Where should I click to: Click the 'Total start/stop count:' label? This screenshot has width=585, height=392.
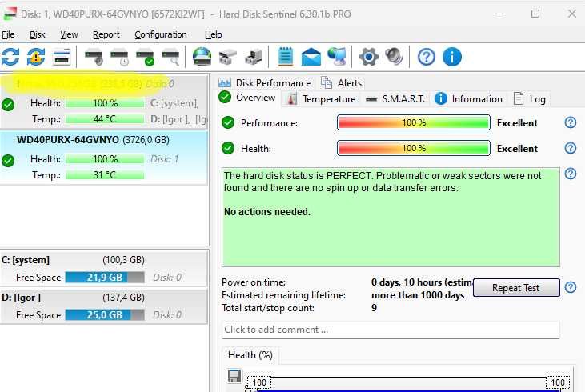pos(268,308)
